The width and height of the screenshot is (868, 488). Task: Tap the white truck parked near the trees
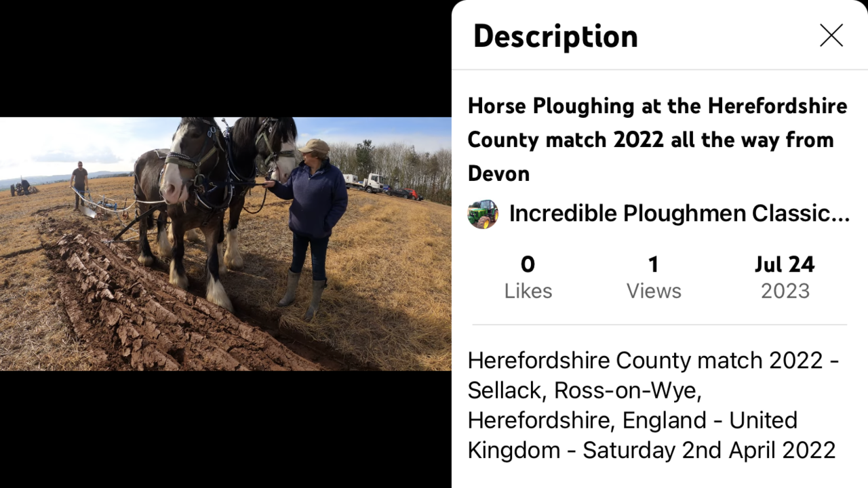coord(366,182)
